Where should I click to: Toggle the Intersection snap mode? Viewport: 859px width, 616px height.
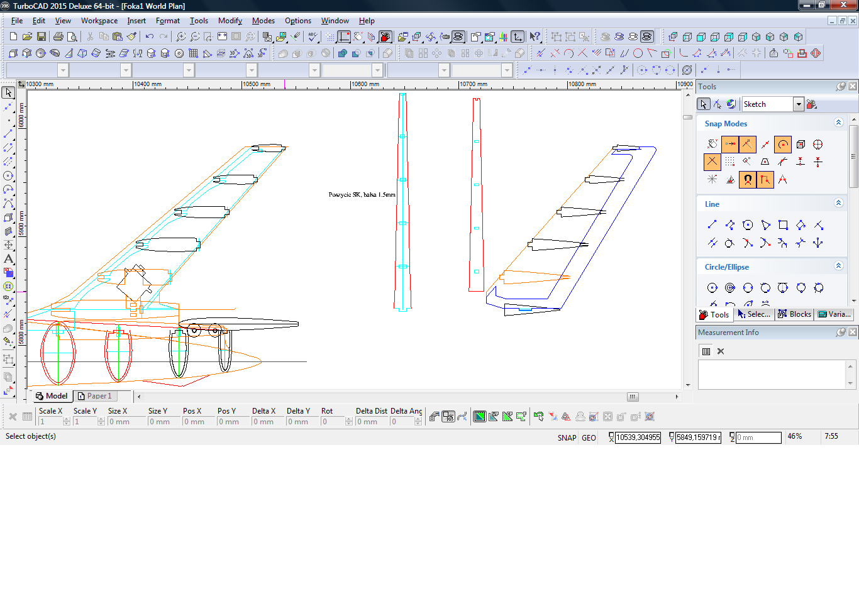tap(712, 162)
